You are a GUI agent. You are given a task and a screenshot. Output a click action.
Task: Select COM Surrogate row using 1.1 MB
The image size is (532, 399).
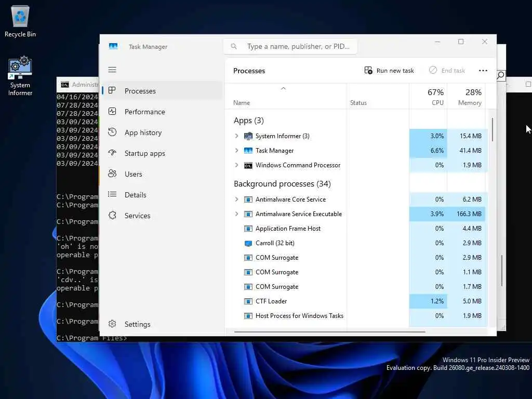[356, 272]
